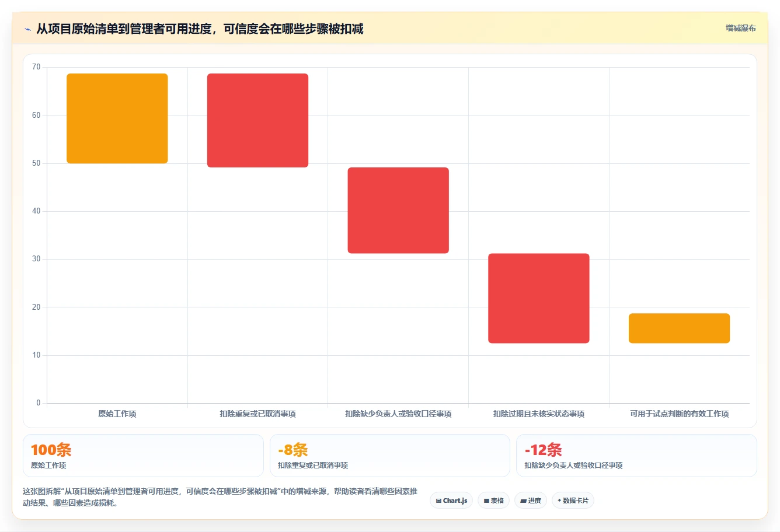Click x-axis label 扣除重复或已取消事项
780x532 pixels.
tap(257, 414)
